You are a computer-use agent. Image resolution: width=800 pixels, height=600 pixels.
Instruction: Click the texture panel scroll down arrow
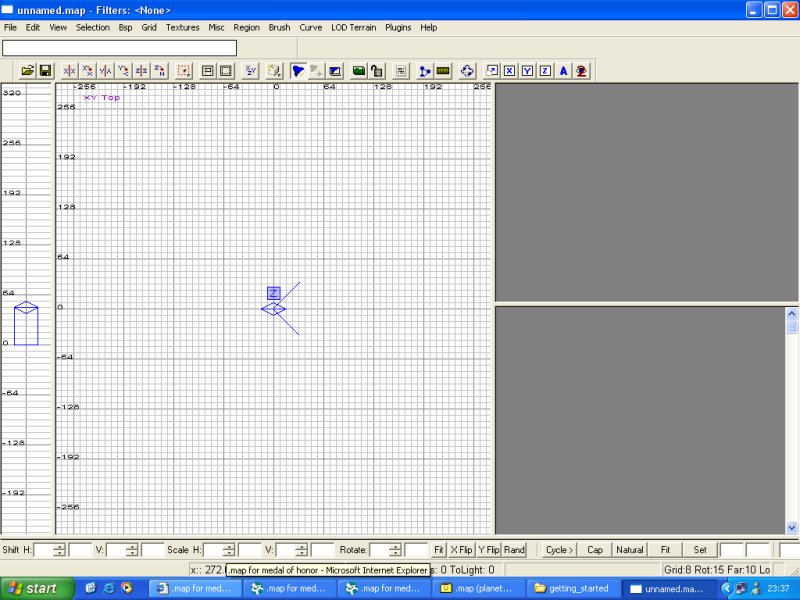click(x=792, y=527)
